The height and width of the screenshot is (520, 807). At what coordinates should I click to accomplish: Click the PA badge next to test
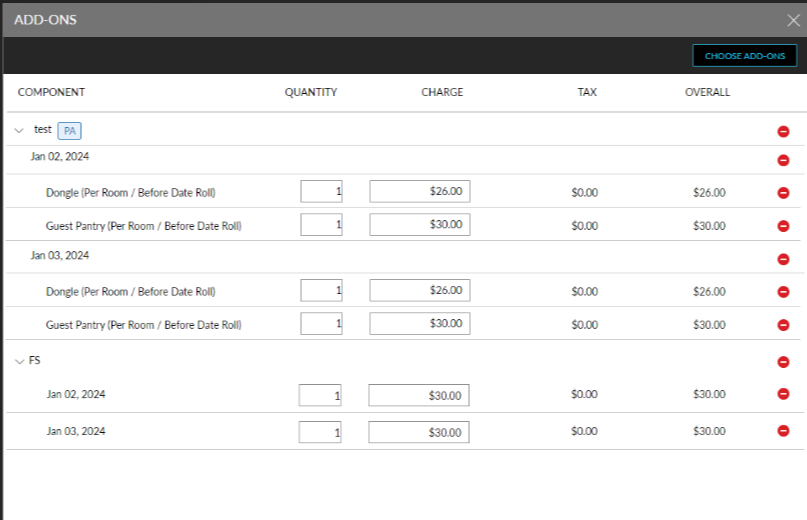pos(70,131)
